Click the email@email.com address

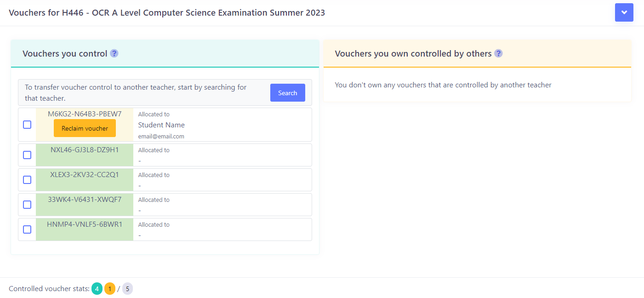click(161, 137)
